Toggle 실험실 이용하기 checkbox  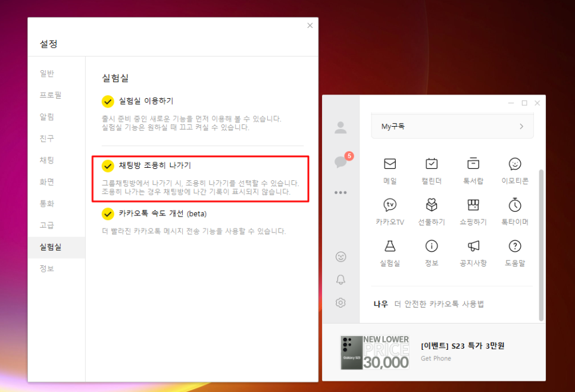tap(108, 102)
